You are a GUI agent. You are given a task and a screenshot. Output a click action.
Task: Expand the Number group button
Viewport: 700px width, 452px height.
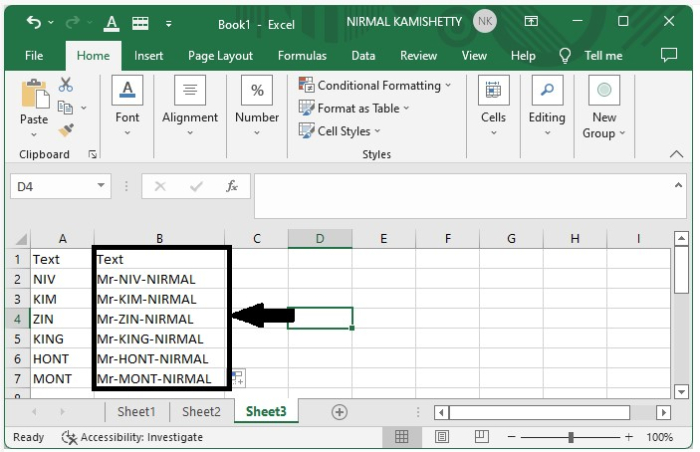click(257, 105)
